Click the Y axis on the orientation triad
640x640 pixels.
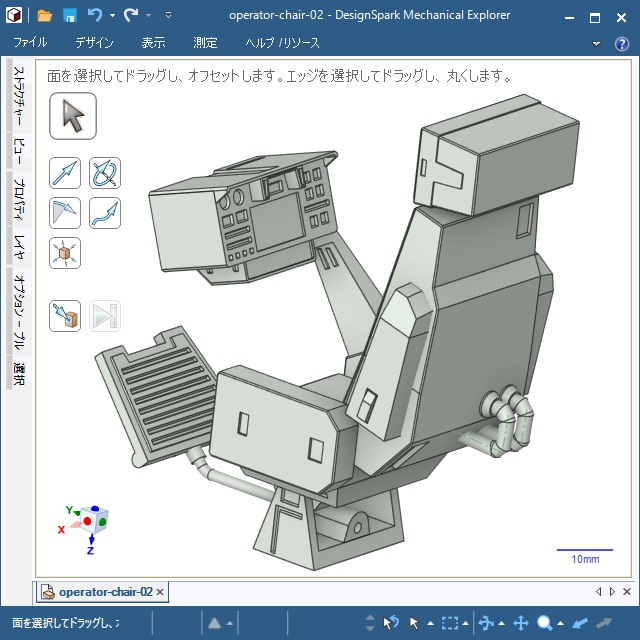(x=69, y=510)
